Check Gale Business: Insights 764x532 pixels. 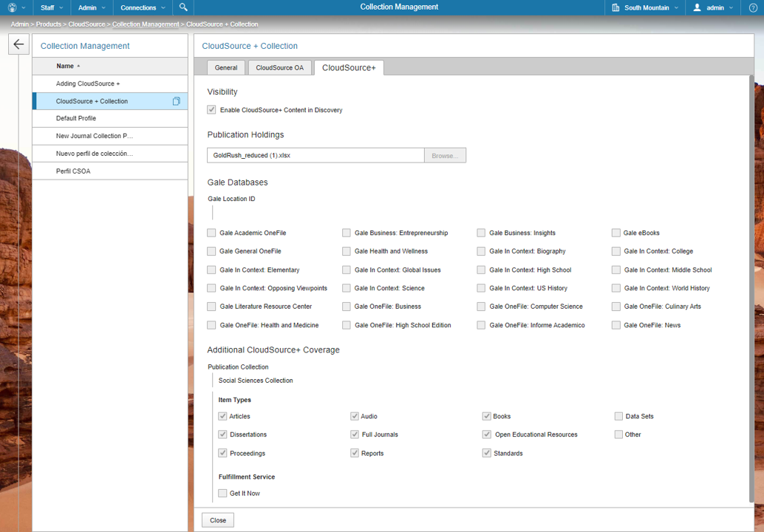coord(482,233)
